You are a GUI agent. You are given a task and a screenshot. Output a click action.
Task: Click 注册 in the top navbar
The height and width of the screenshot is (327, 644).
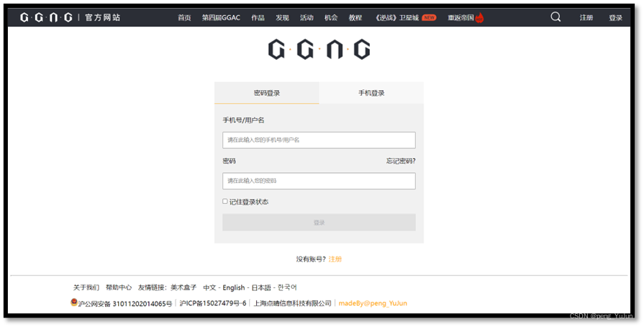pyautogui.click(x=586, y=18)
